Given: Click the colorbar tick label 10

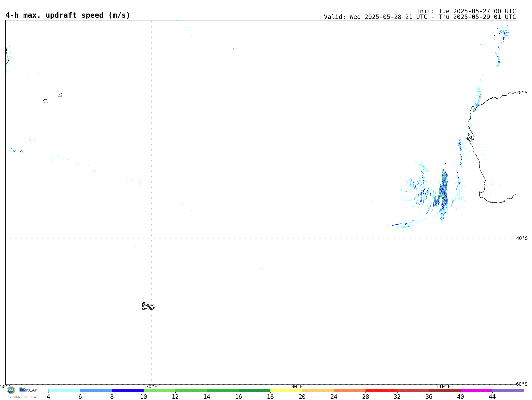Looking at the screenshot, I should (x=144, y=397).
